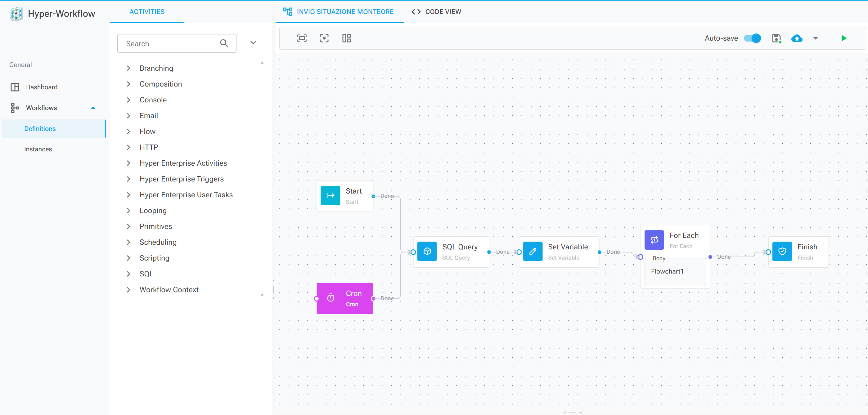This screenshot has width=868, height=415.
Task: Toggle the Auto-save switch
Action: 753,38
